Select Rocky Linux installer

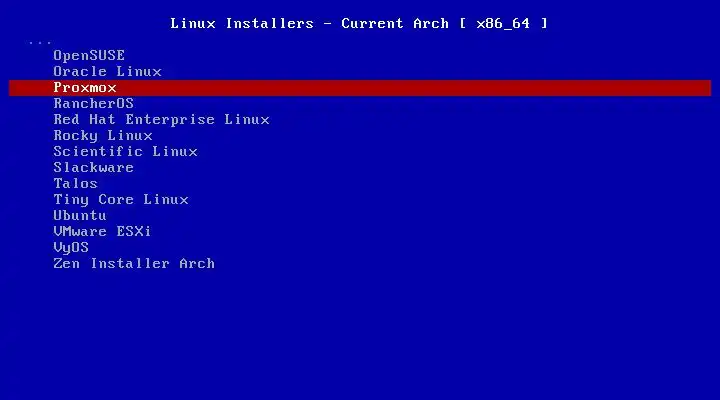point(103,136)
